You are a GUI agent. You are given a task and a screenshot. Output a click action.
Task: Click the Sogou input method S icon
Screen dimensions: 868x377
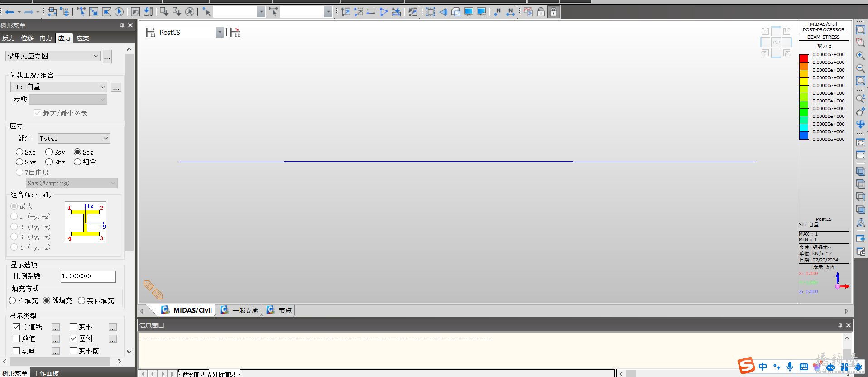point(746,366)
